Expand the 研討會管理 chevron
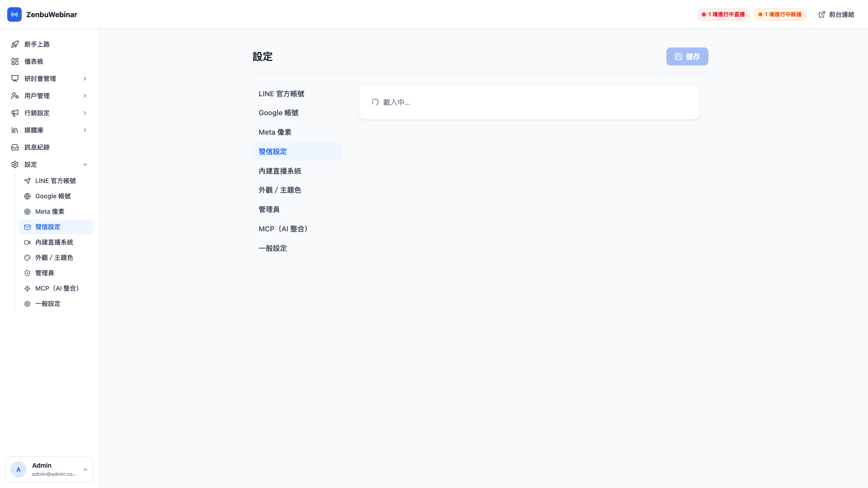The image size is (868, 488). (85, 79)
